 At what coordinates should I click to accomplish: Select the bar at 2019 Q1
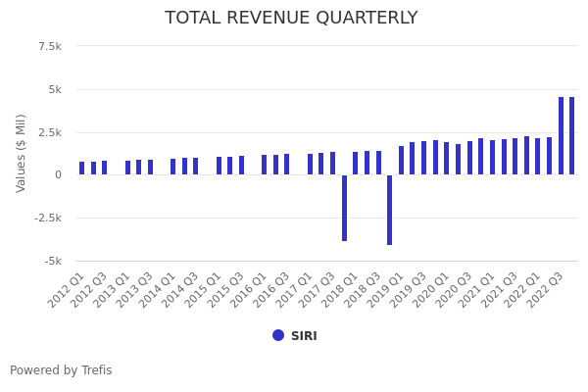coord(401,161)
